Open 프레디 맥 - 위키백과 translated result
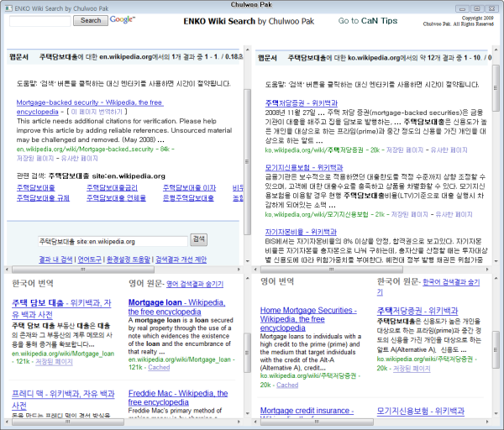 [63, 400]
